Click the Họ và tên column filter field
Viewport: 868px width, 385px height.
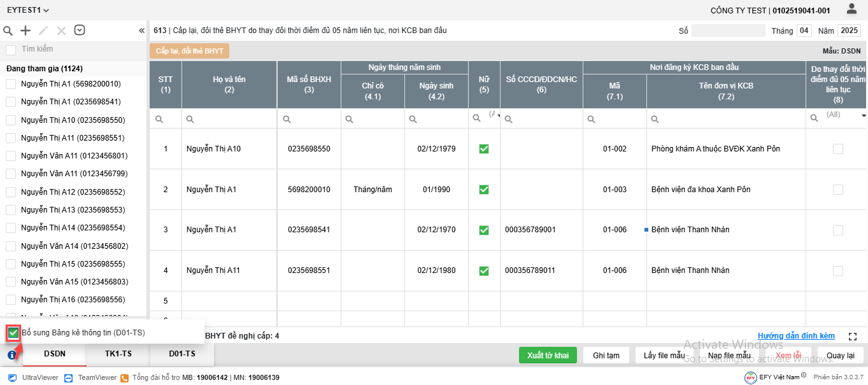click(229, 119)
